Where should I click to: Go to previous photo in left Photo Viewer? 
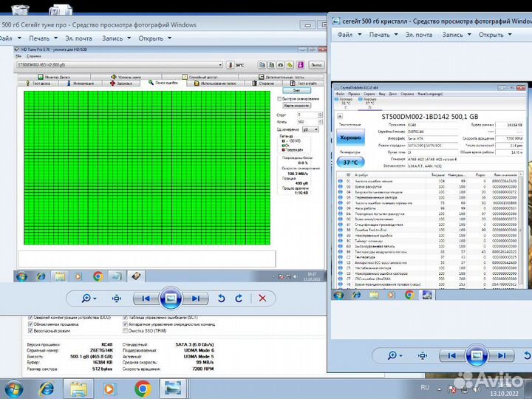(x=146, y=299)
